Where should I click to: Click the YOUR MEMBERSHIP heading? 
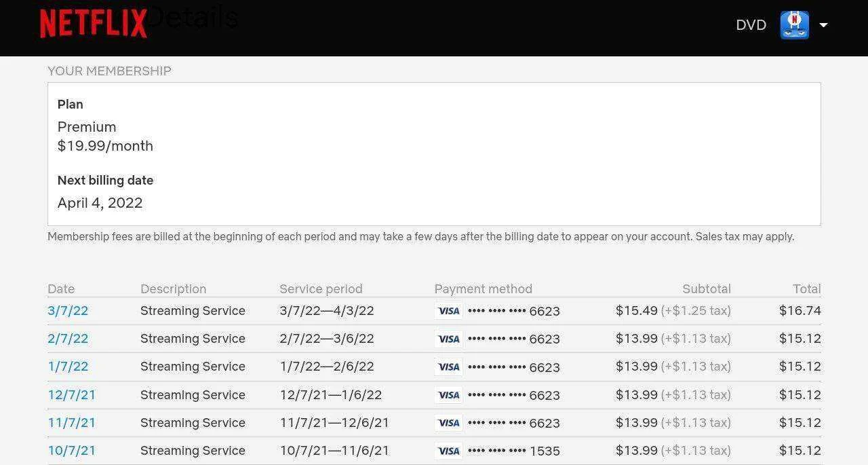[109, 71]
